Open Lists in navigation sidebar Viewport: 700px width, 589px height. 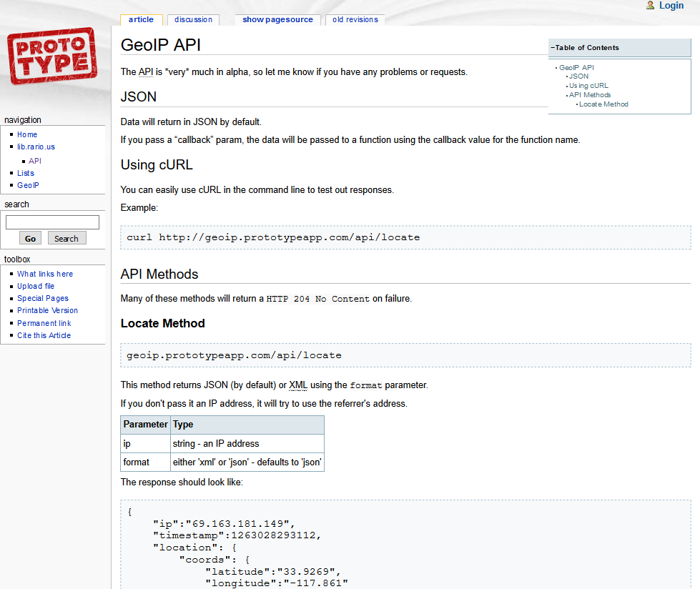point(26,173)
